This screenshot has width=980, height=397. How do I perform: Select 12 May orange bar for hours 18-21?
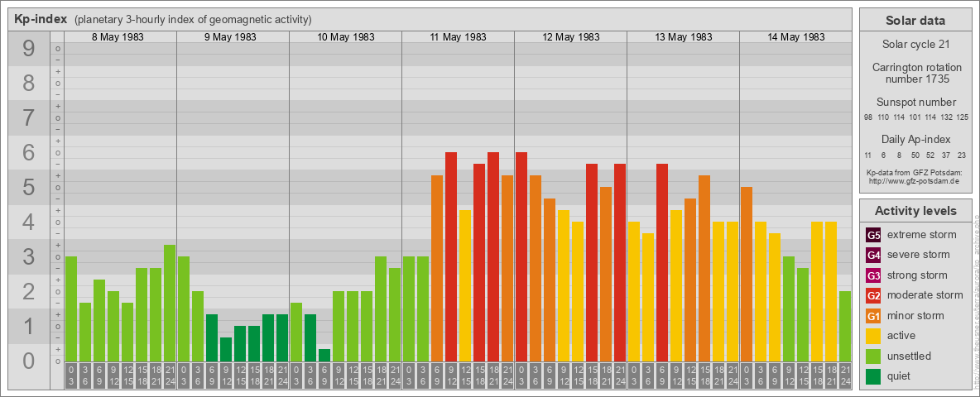click(x=606, y=275)
